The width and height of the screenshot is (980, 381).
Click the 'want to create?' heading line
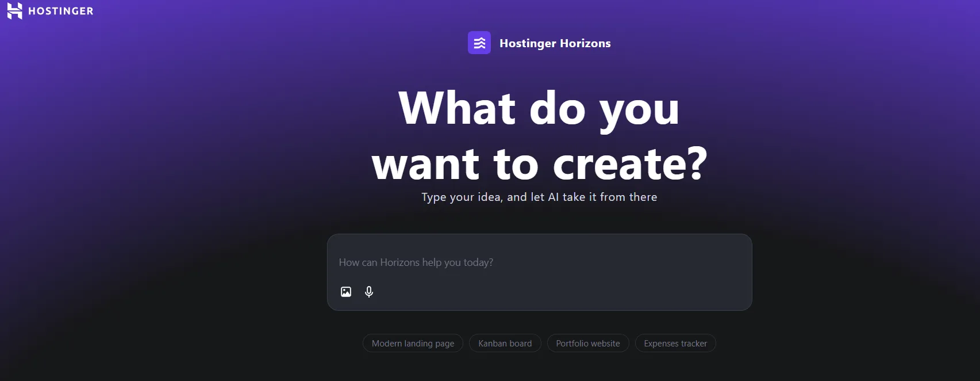pos(539,165)
